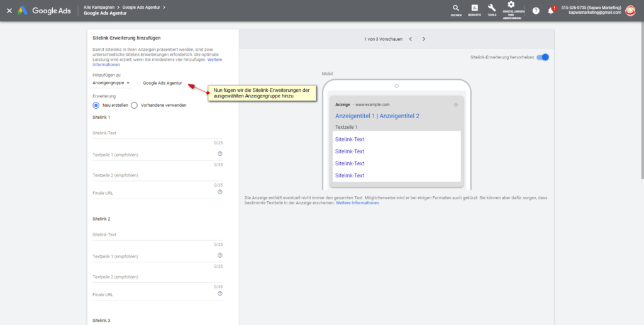
Task: Close the sitelink editor with X icon
Action: [x=9, y=11]
